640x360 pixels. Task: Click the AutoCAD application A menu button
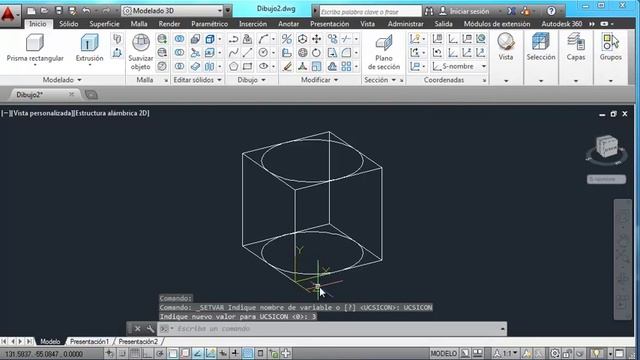pyautogui.click(x=9, y=14)
